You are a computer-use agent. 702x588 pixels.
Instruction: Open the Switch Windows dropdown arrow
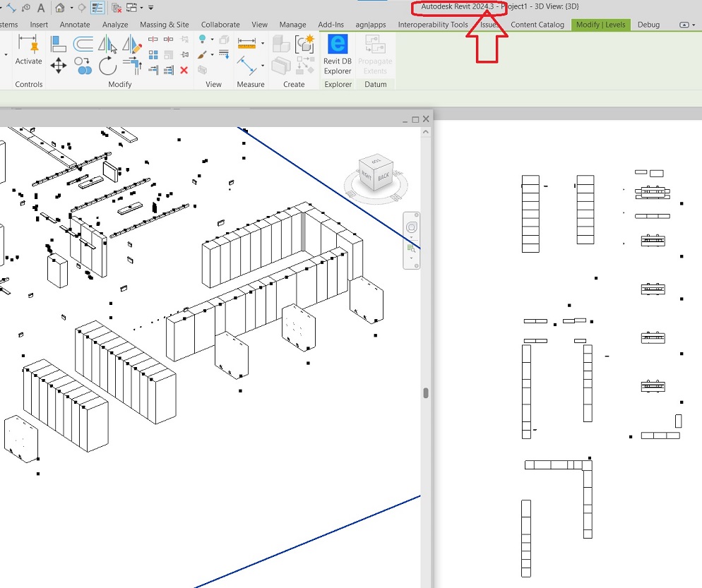point(141,8)
